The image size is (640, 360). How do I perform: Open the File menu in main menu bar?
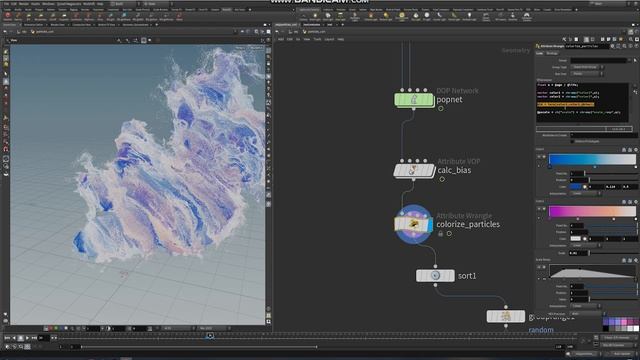[x=7, y=4]
